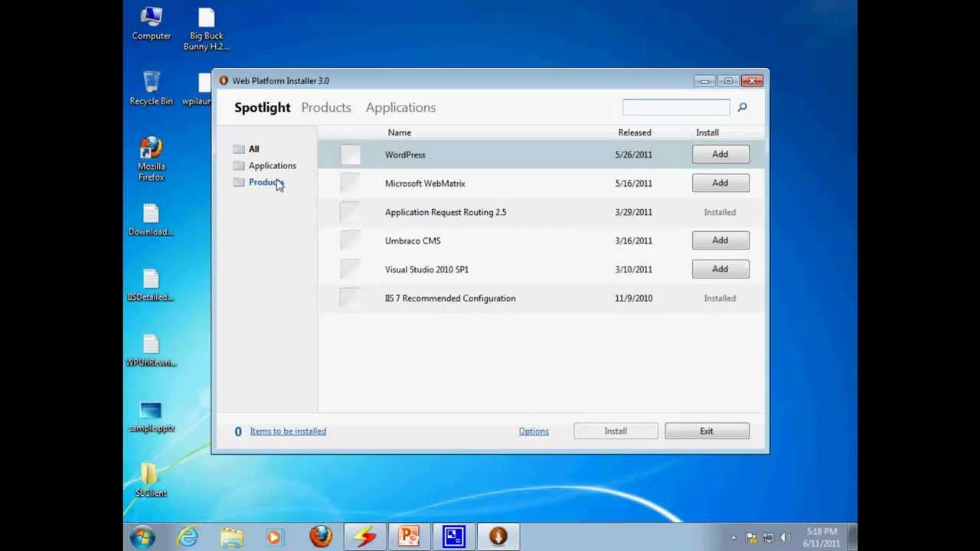Select the Application Request Routing 2.5 row

[541, 212]
